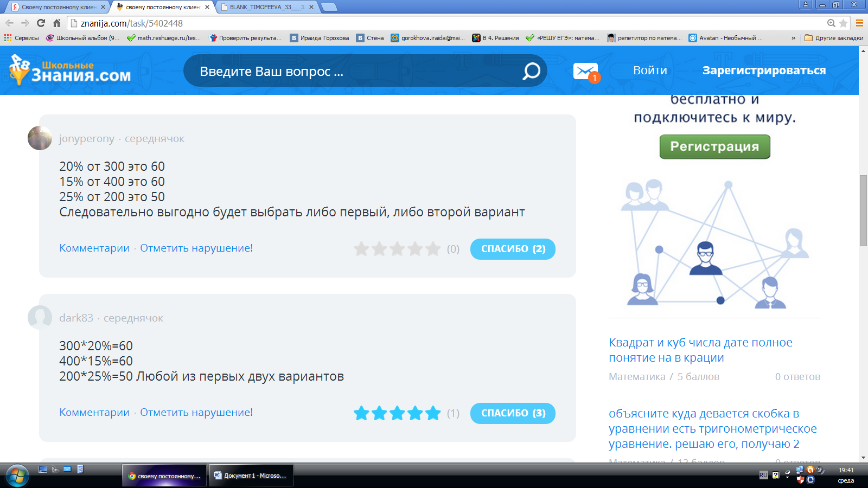Open question объясните куда девается скобка
The image size is (868, 488).
coord(713,428)
